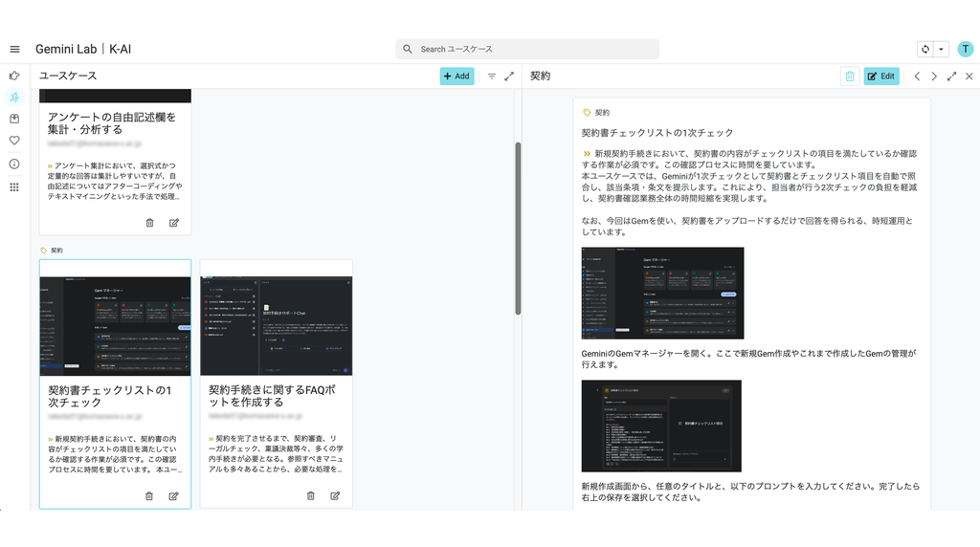Screen dimensions: 980x547
Task: Click the Search ユースケース field
Action: pyautogui.click(x=527, y=49)
